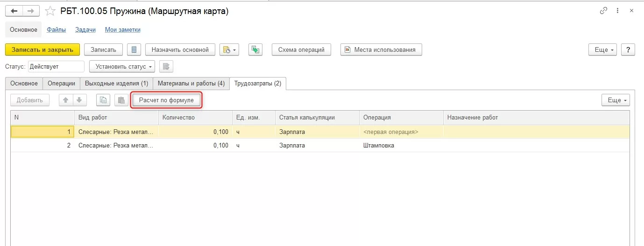Get link using the chain icon
The height and width of the screenshot is (246, 644).
604,11
